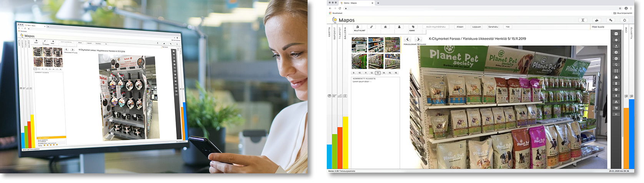Show the next image with the right arrow
The width and height of the screenshot is (644, 183).
coord(418,39)
